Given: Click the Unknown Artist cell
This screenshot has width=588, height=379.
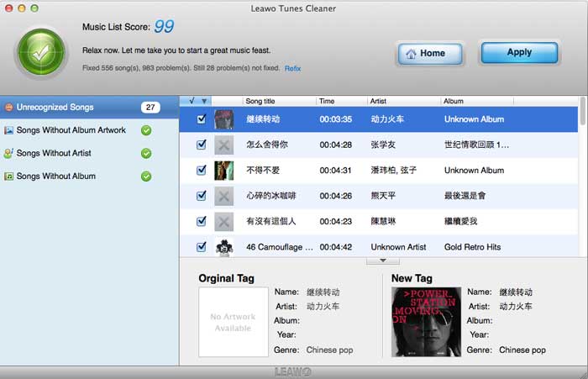Looking at the screenshot, I should coord(398,247).
